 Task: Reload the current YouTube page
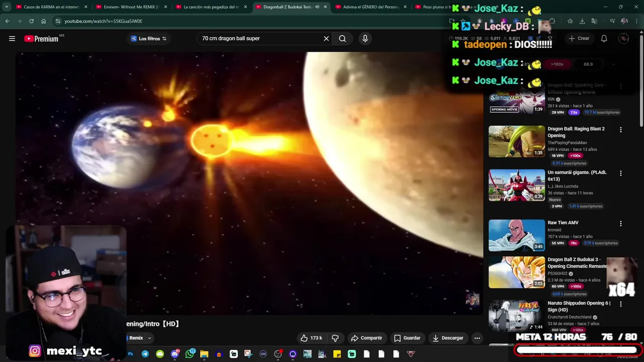coord(31,21)
